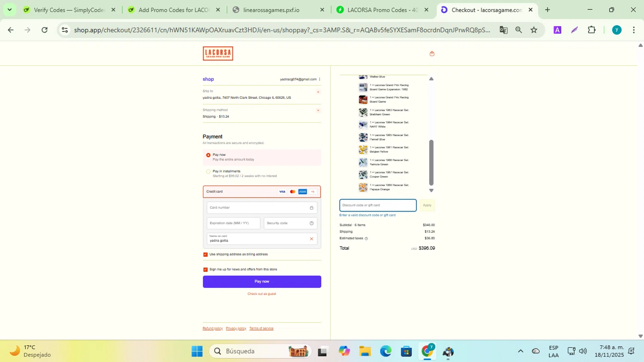This screenshot has width=644, height=362.
Task: Open File Explorer from the taskbar
Action: tap(365, 351)
